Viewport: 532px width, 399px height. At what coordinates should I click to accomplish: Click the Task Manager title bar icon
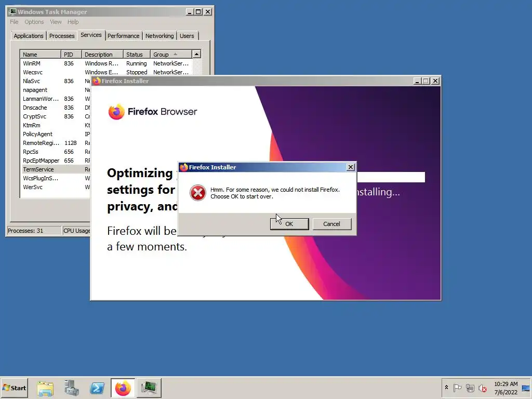(x=12, y=12)
